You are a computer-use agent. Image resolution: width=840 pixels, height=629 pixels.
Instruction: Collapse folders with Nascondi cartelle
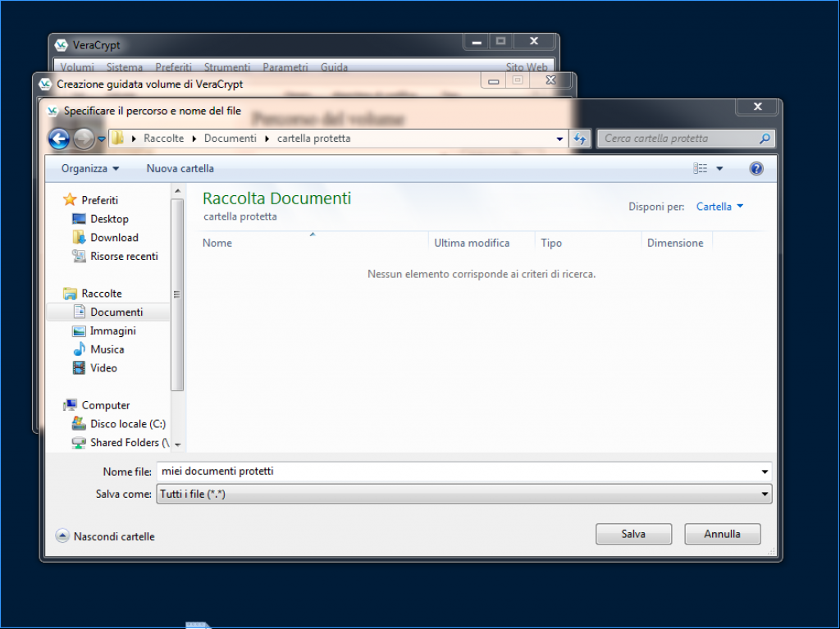click(x=105, y=536)
